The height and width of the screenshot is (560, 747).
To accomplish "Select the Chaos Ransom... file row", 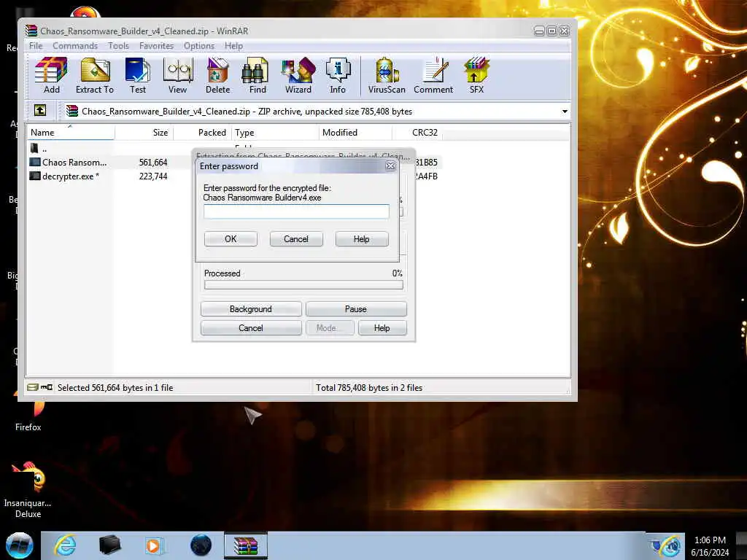I will point(69,163).
